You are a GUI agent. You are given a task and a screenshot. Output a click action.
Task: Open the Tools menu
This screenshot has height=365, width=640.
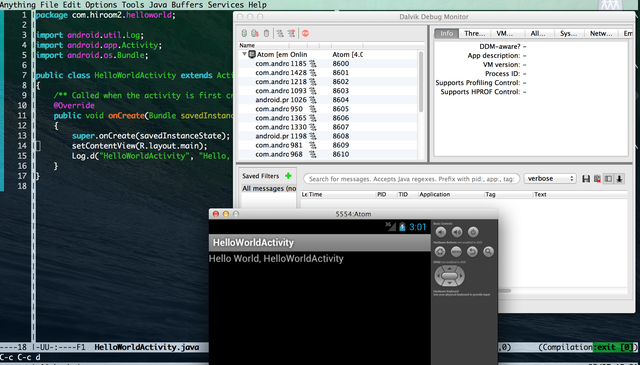click(x=133, y=5)
